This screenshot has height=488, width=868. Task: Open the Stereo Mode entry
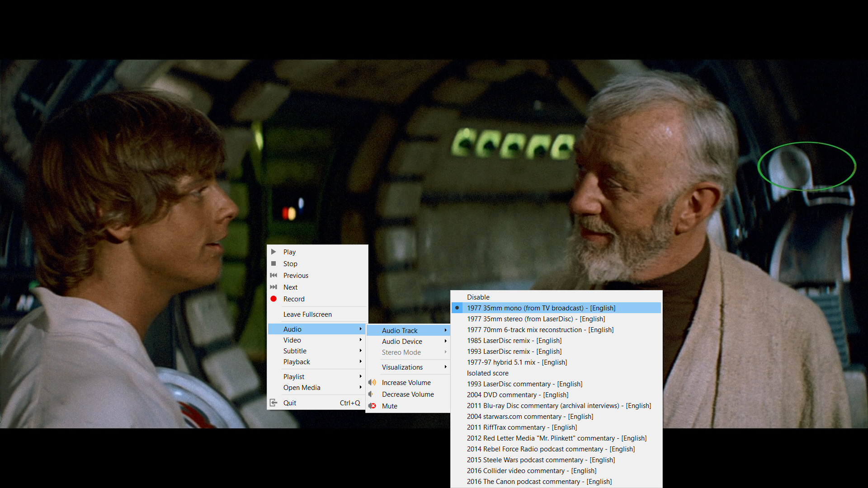pos(408,352)
